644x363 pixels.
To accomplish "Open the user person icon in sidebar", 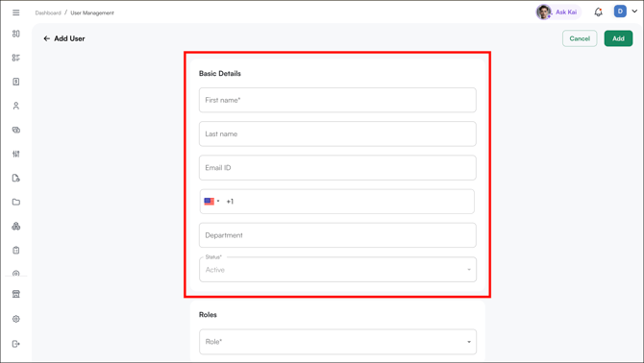I will (16, 106).
